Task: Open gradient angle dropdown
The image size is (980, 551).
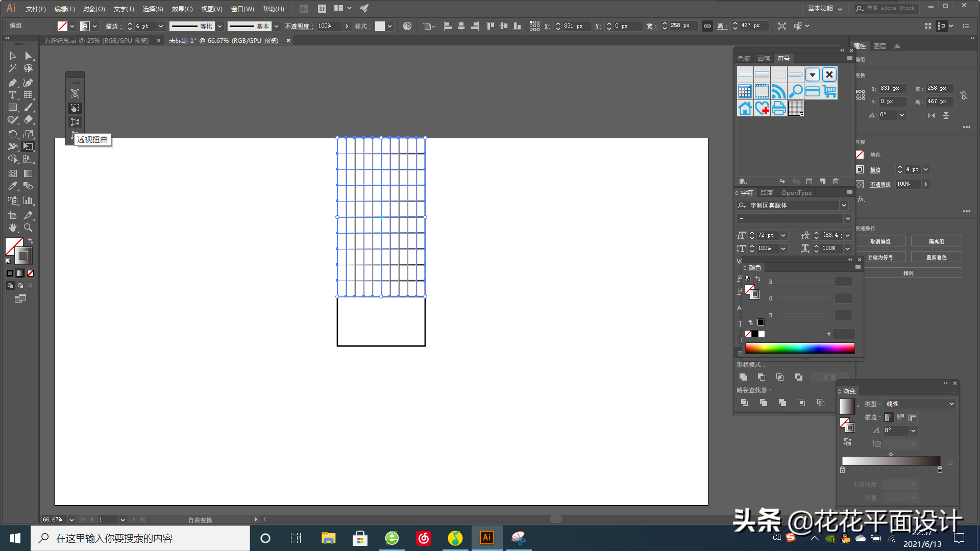Action: (914, 431)
